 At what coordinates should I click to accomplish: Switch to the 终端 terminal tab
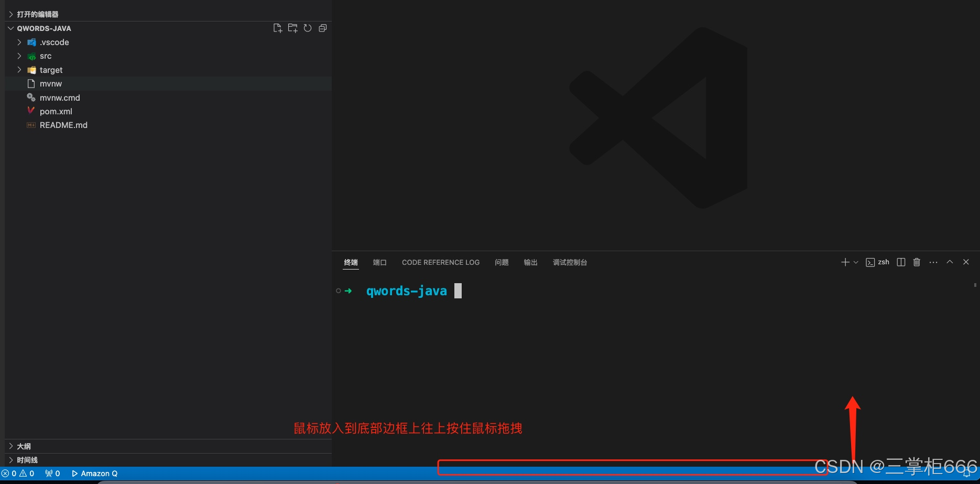coord(351,262)
